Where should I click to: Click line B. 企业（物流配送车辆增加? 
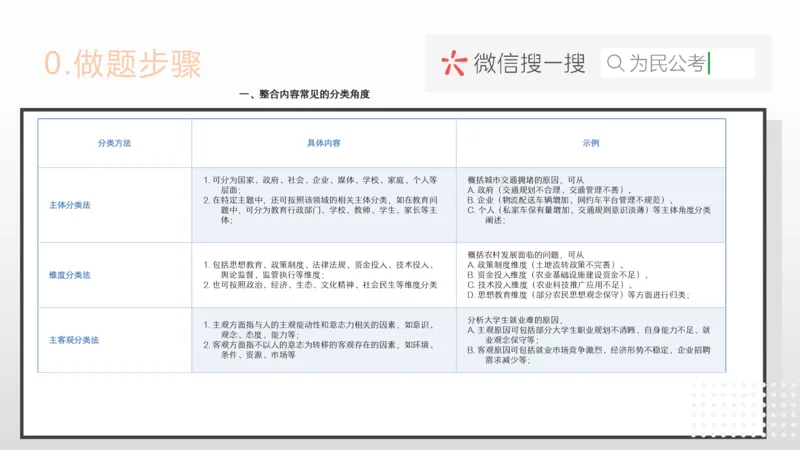pos(570,200)
